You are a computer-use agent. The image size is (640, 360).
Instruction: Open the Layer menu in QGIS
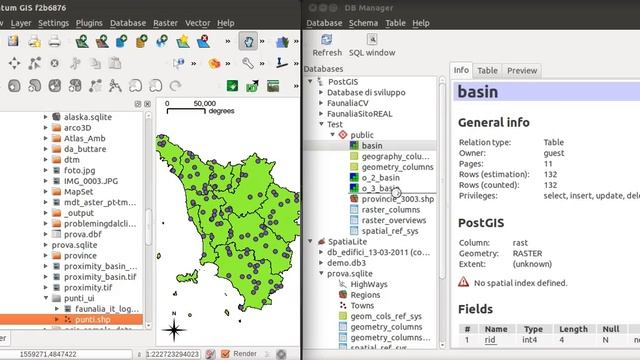(x=21, y=23)
